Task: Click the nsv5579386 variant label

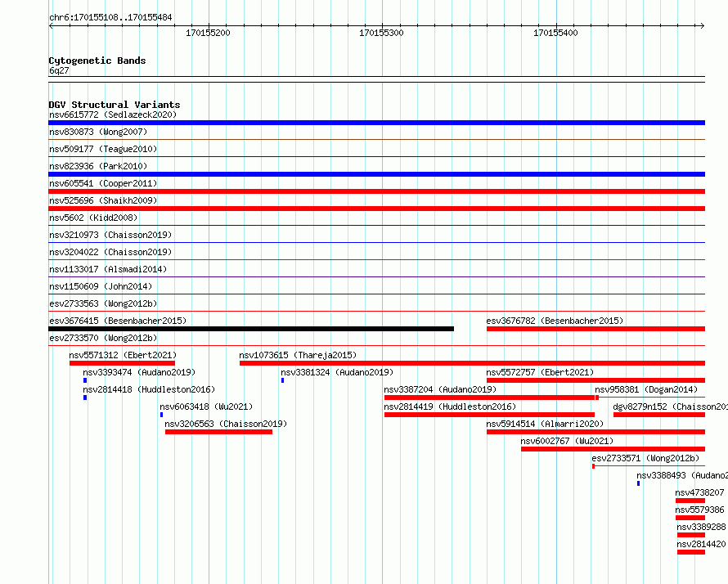Action: 699,510
